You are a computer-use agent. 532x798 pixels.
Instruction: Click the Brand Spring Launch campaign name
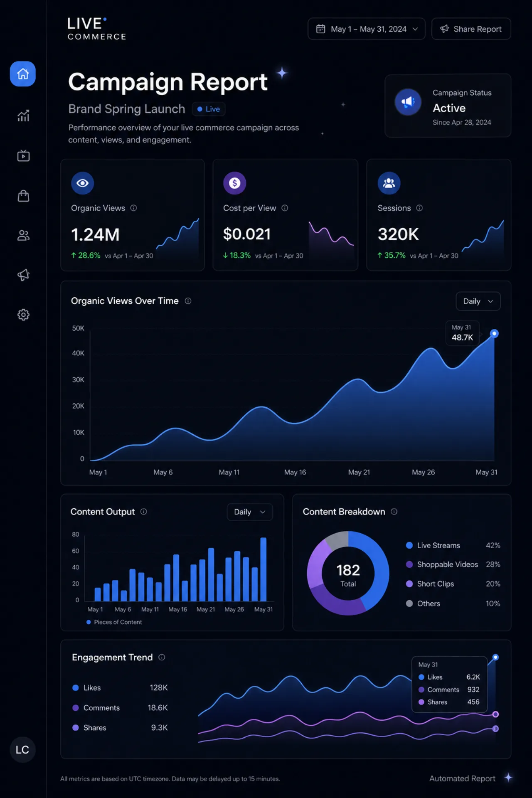[x=127, y=109]
